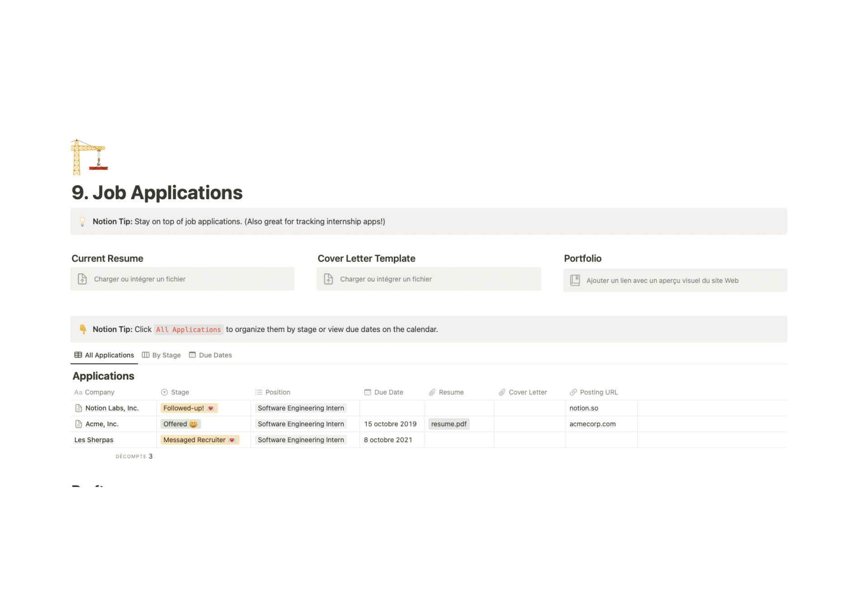Open the Notion Labs, Inc. page icon

tap(79, 408)
